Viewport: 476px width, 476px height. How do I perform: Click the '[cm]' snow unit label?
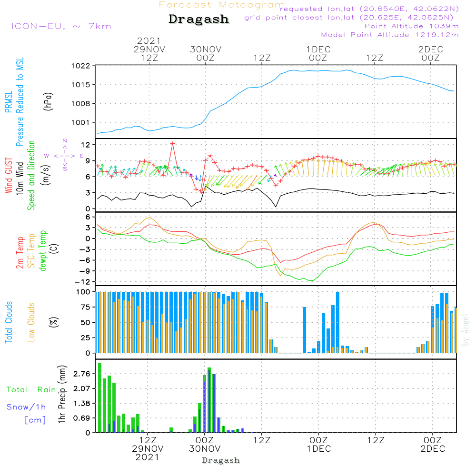(35, 420)
